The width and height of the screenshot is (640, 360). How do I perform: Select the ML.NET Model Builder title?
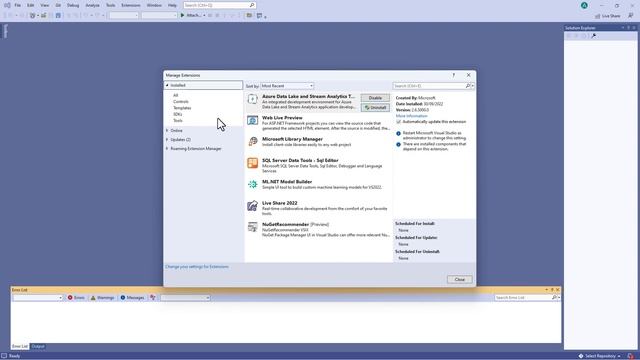coord(287,182)
